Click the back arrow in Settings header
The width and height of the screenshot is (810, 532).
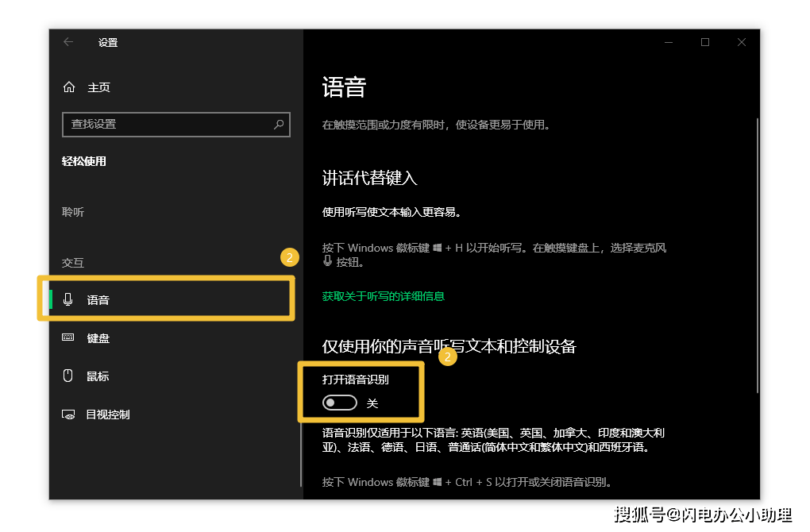(68, 42)
